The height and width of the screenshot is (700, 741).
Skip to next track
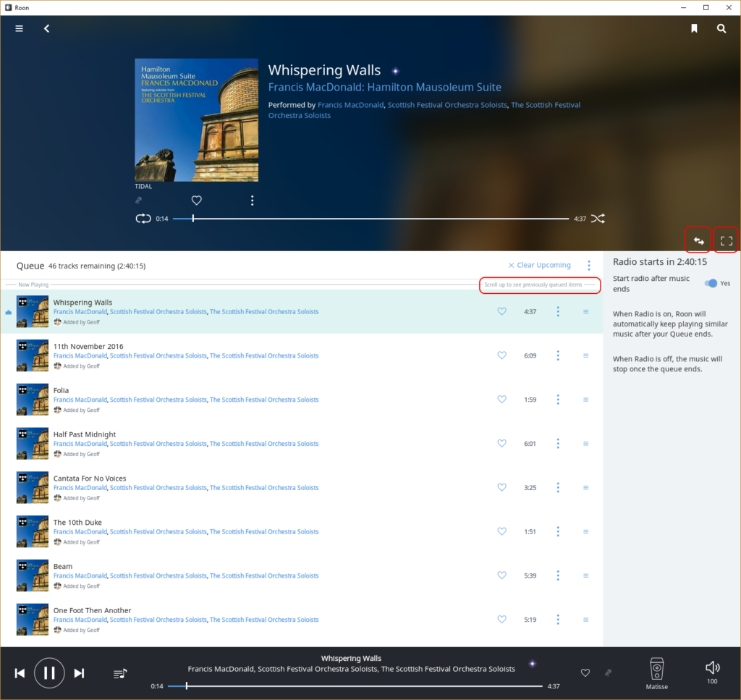(x=79, y=673)
